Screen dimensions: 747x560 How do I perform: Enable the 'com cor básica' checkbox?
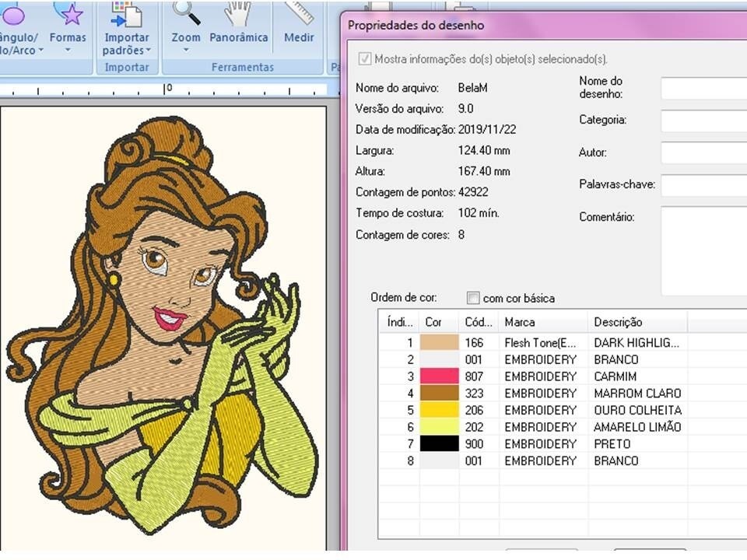pyautogui.click(x=473, y=298)
